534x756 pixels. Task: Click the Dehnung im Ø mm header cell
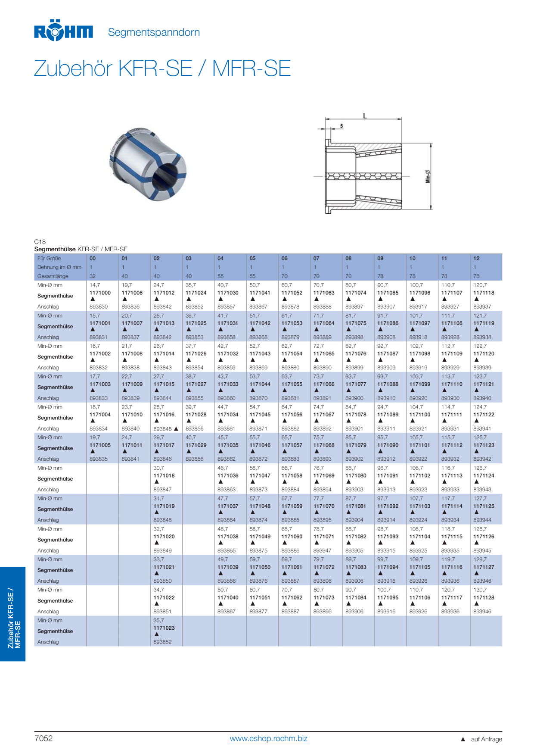tap(59, 267)
